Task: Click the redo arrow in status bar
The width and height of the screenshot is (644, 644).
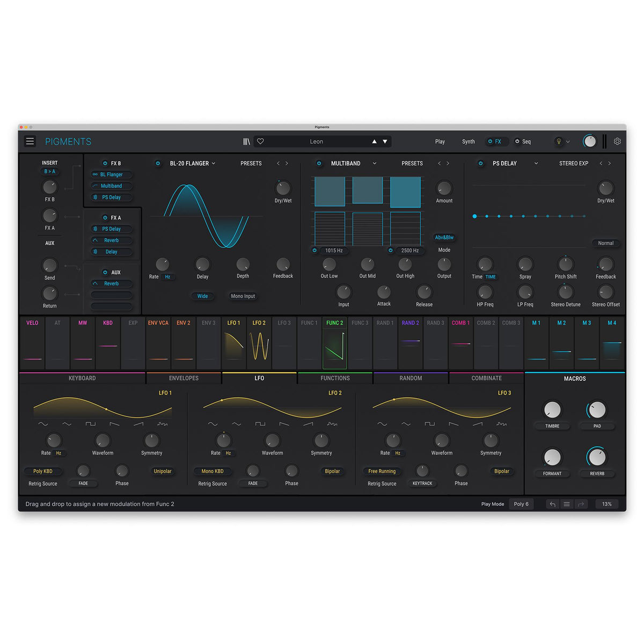Action: click(581, 504)
